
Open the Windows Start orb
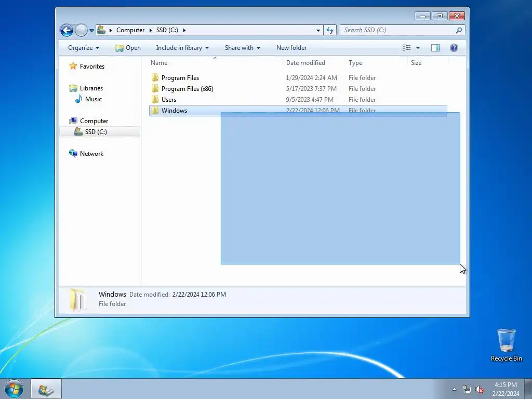(14, 389)
